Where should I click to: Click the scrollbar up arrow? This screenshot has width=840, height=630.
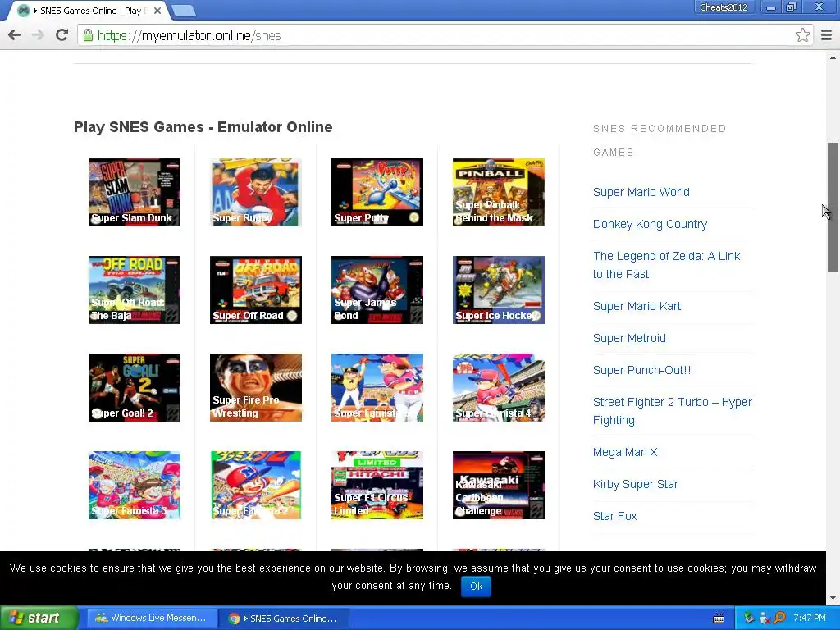pos(833,57)
